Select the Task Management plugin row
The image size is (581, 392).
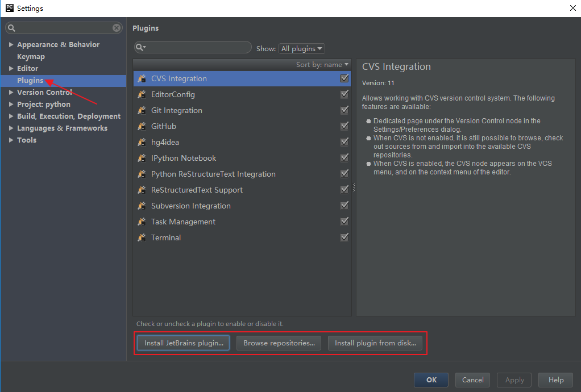[x=242, y=222]
